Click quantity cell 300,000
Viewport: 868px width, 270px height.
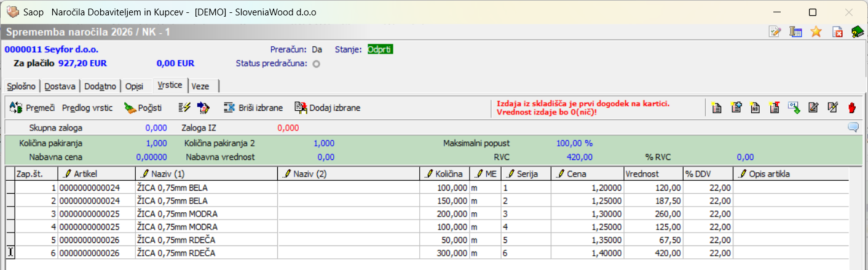point(444,252)
